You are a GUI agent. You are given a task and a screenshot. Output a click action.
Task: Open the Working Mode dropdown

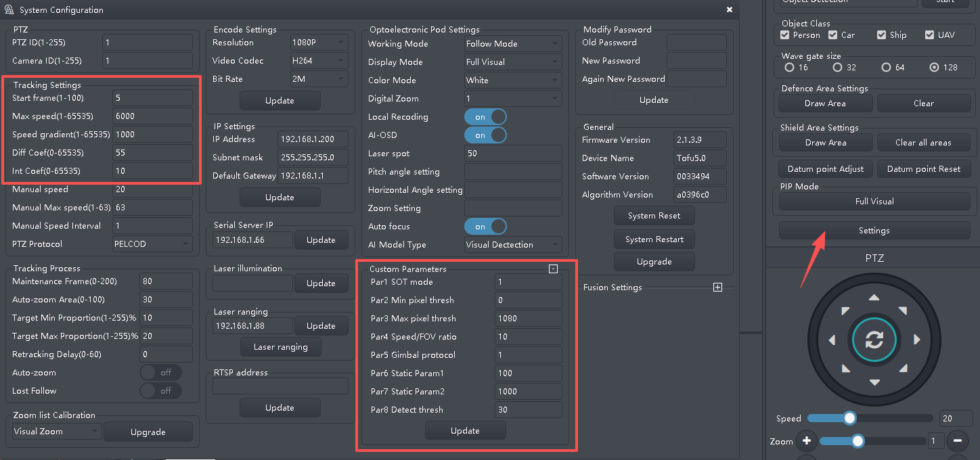[x=513, y=44]
